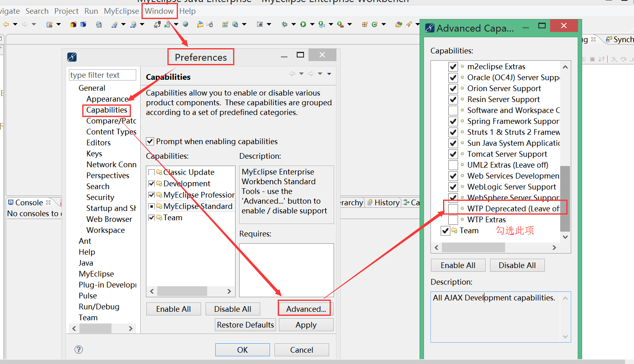Open the Help menu

coord(187,11)
